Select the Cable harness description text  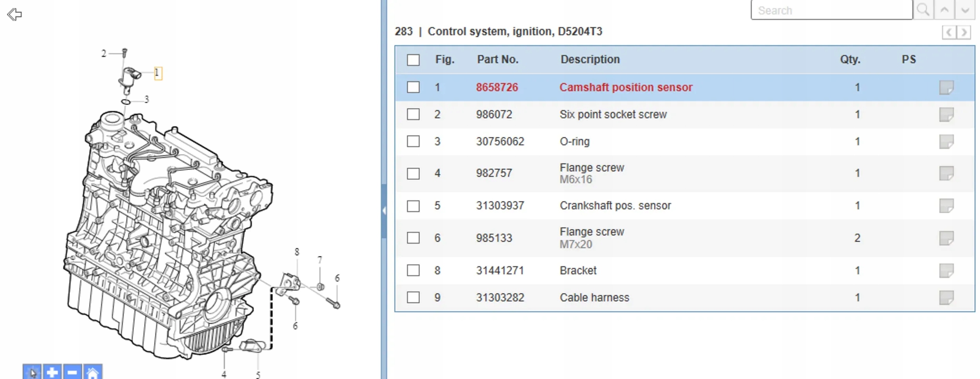click(x=594, y=297)
